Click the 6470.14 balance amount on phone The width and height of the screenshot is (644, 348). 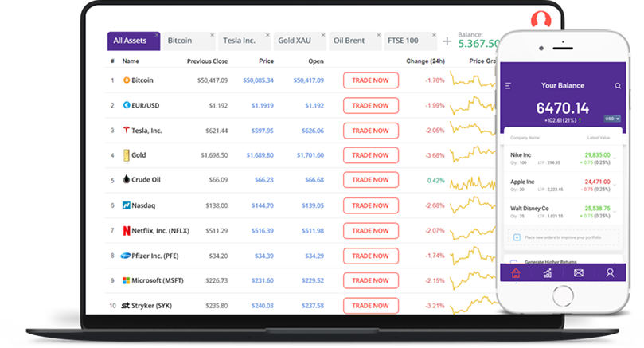tap(563, 108)
